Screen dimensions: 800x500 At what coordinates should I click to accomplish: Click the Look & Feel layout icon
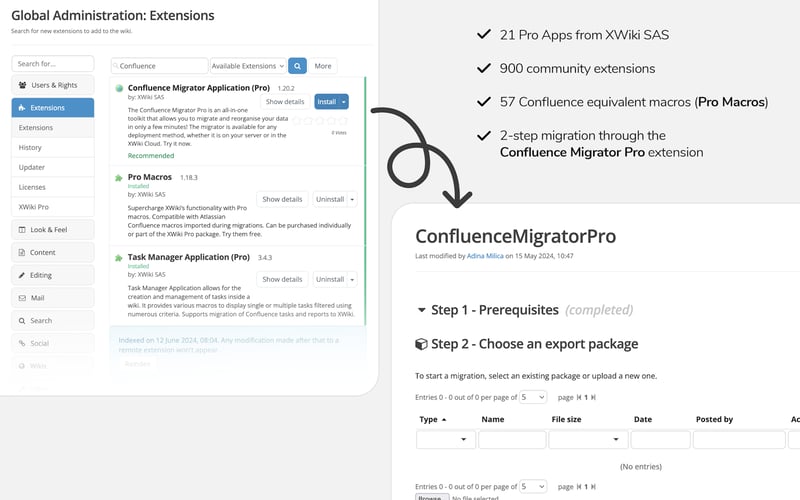click(x=22, y=230)
